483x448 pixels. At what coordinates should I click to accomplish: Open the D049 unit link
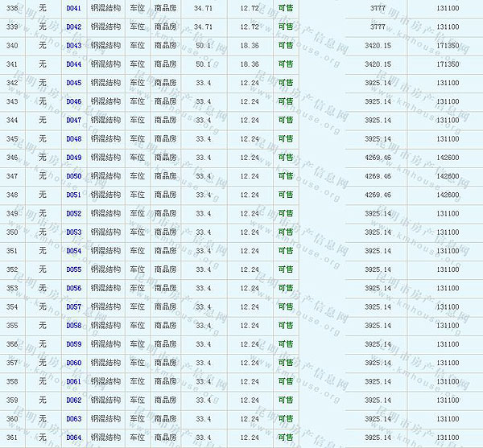73,158
